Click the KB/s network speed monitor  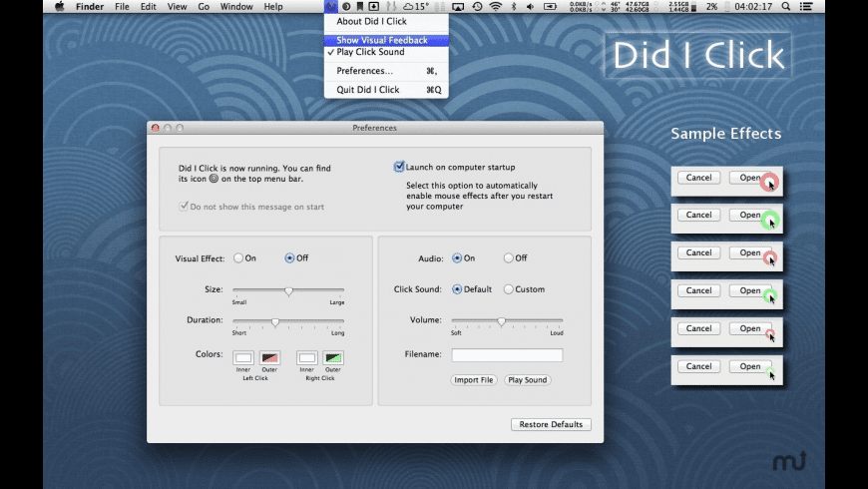point(582,7)
